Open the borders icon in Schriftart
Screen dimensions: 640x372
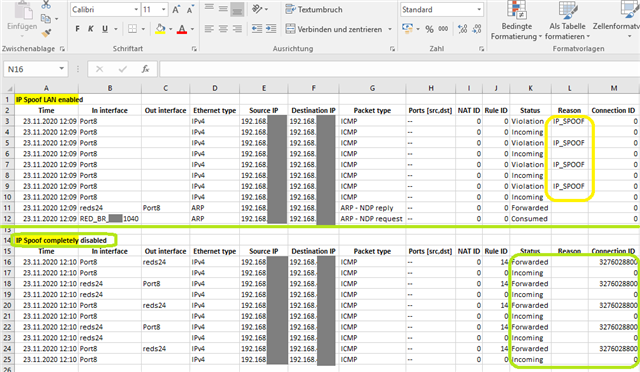(x=132, y=29)
